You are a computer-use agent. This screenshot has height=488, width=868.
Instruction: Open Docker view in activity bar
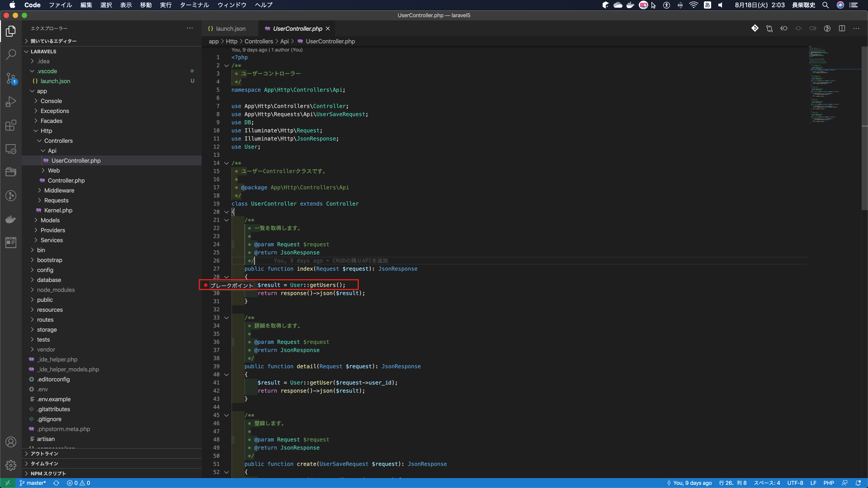[11, 219]
